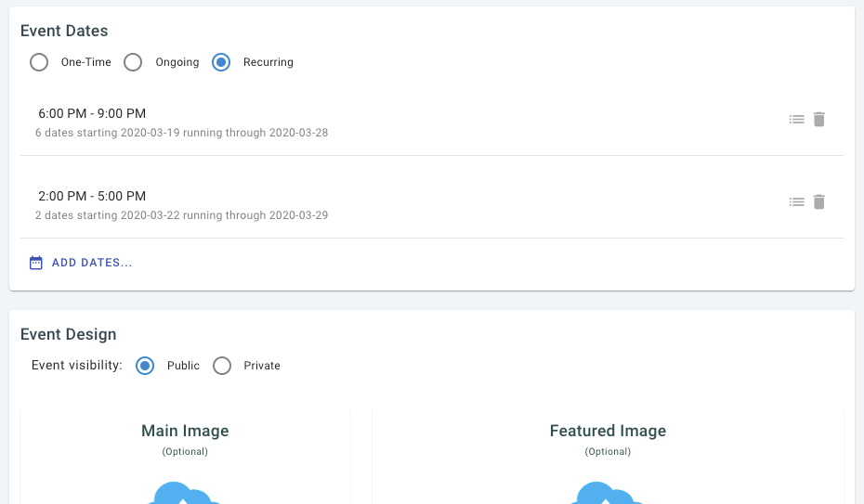Click the Event Dates heading
This screenshot has height=504, width=864.
(x=64, y=31)
